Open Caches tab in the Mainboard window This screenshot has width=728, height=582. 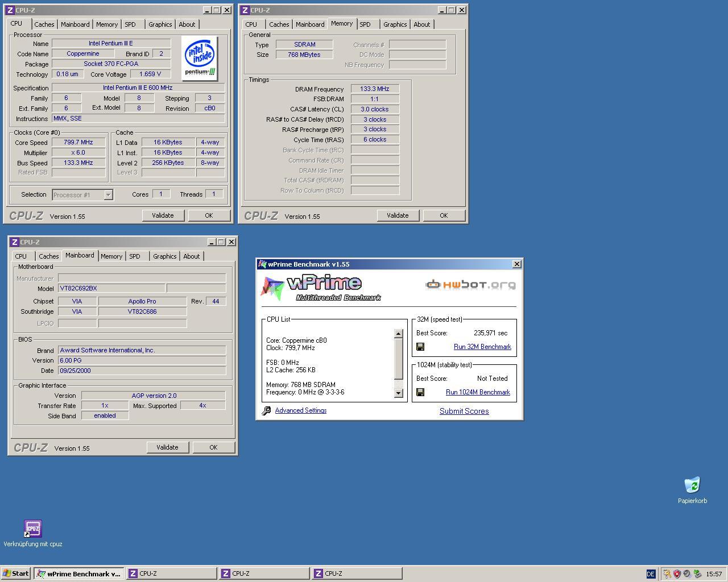(48, 256)
